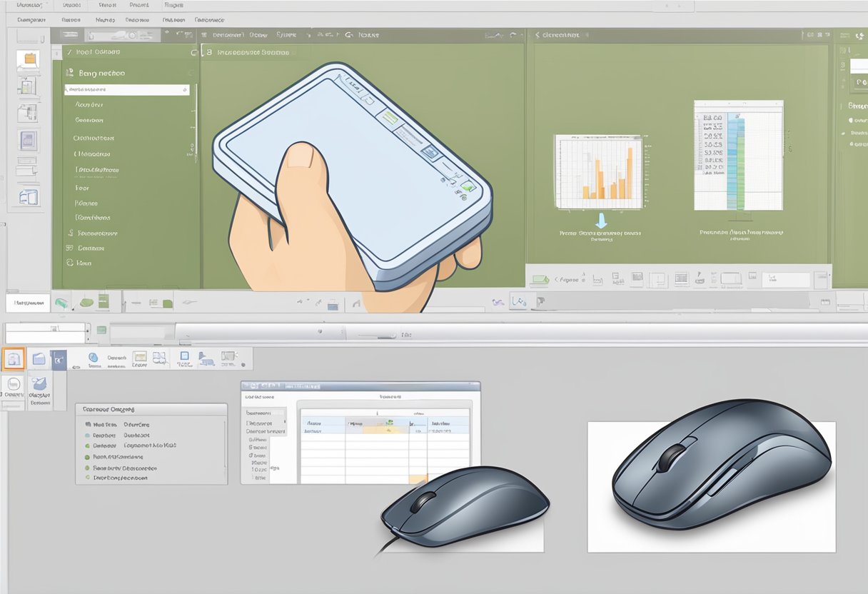This screenshot has height=594, width=868.
Task: Enable the blue radio button in the options panel
Action: pos(86,435)
